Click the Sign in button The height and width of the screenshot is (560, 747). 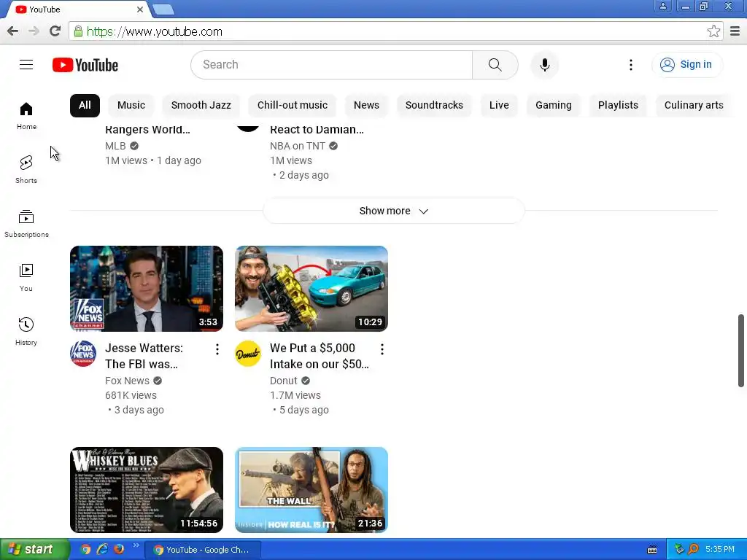point(687,65)
